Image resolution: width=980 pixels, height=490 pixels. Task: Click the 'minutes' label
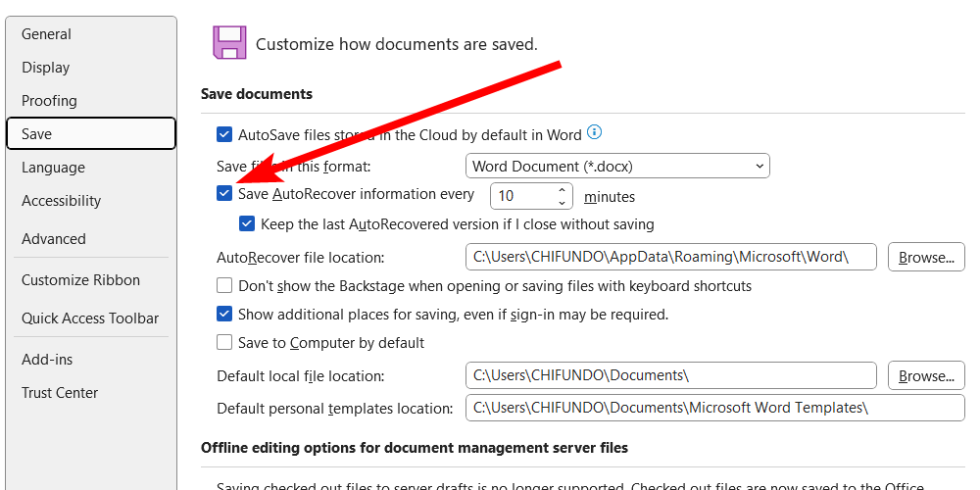(x=610, y=197)
